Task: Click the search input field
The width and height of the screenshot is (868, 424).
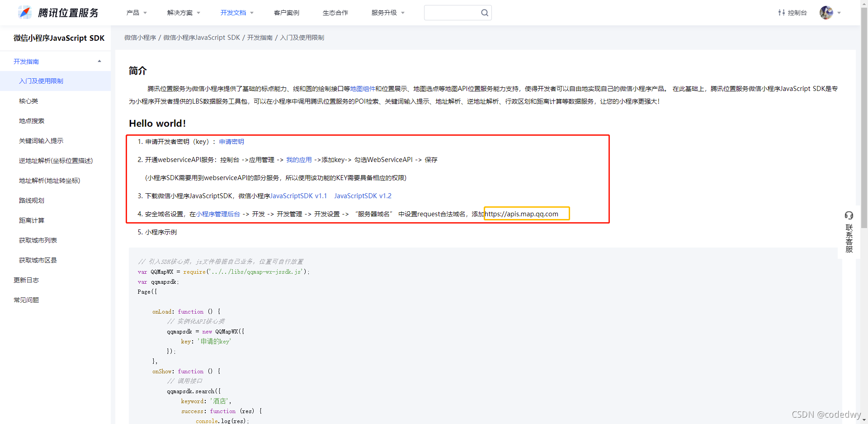Action: coord(452,12)
